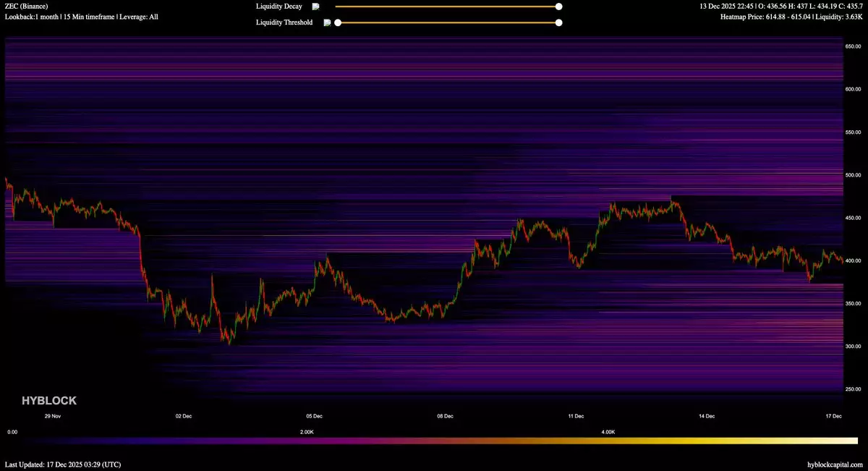Click the HYBLOCK watermark logo
Image resolution: width=868 pixels, height=471 pixels.
[x=49, y=401]
